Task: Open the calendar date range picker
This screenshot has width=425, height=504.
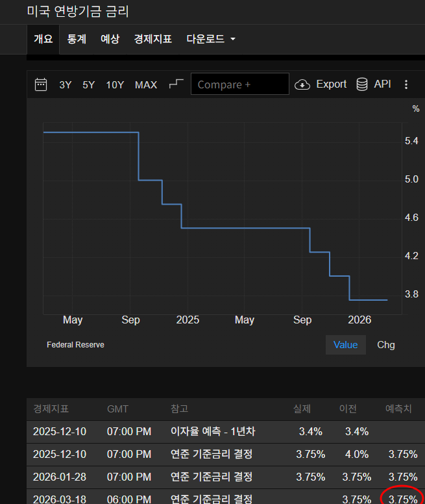Action: tap(41, 84)
